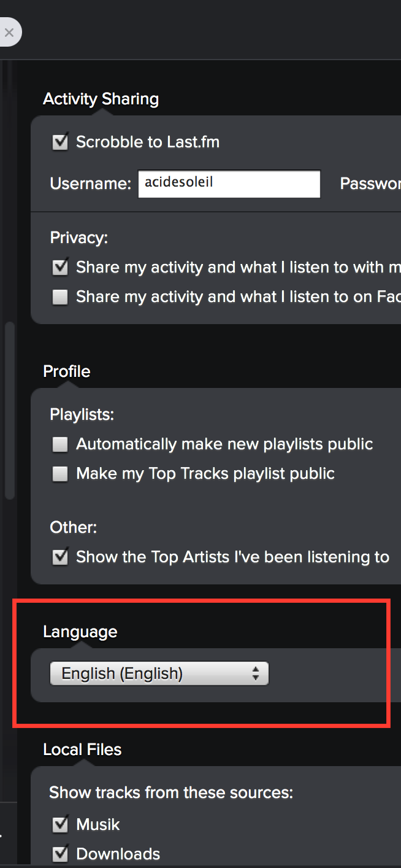Open the English (English) language dropdown
Viewport: 401px width, 868px height.
pos(159,673)
